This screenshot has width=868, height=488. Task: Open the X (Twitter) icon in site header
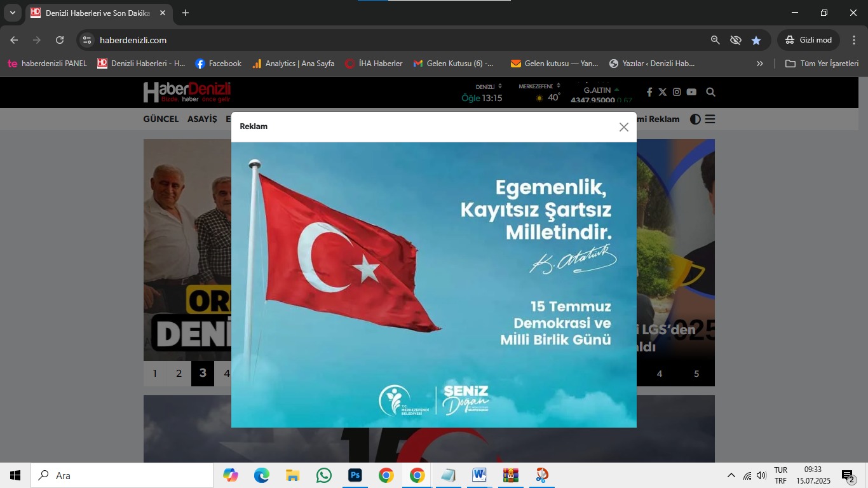point(663,92)
